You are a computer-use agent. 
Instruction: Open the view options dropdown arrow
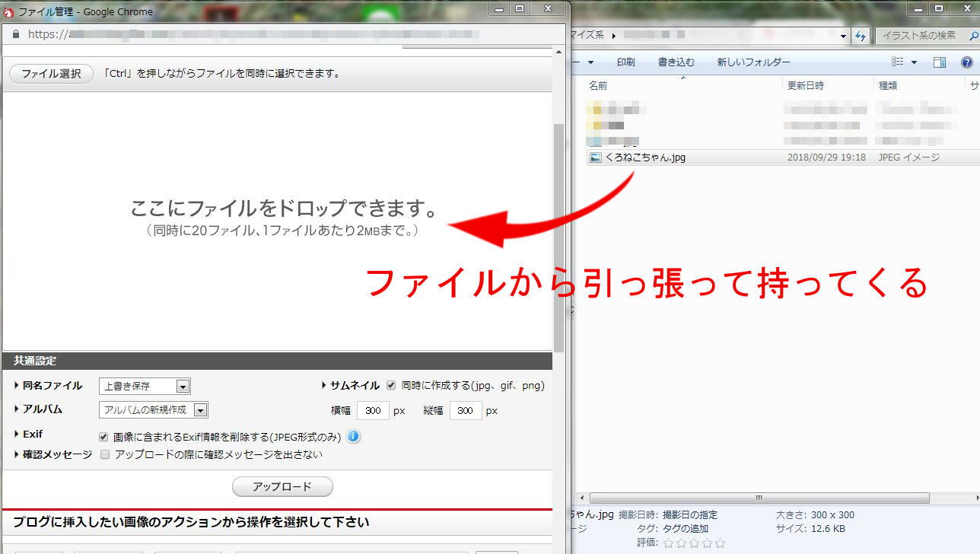(914, 62)
